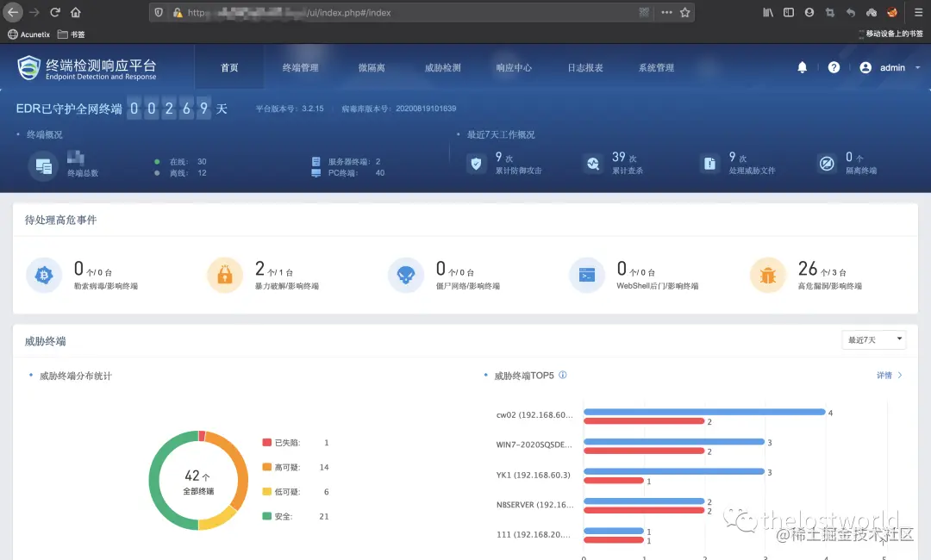931x560 pixels.
Task: Click the 累计防御攻击 shield icon
Action: tap(476, 163)
